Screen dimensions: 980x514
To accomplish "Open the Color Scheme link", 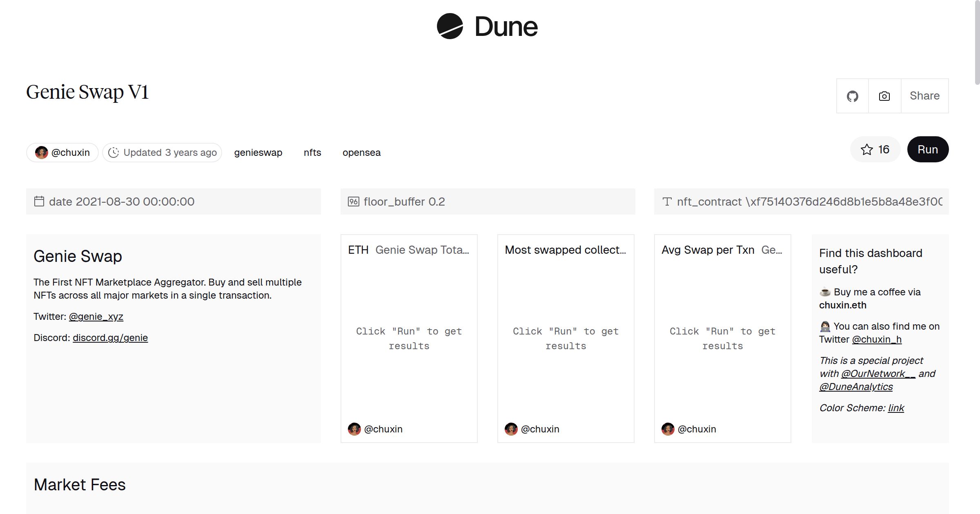I will pyautogui.click(x=896, y=408).
